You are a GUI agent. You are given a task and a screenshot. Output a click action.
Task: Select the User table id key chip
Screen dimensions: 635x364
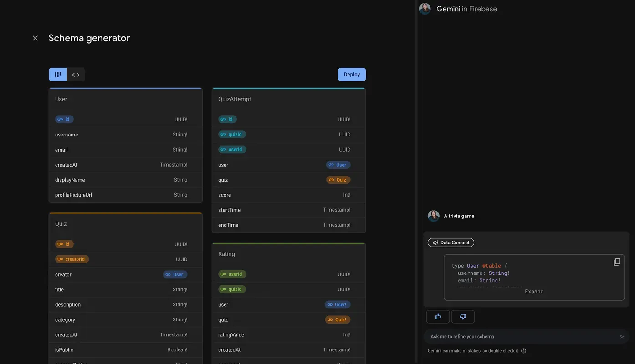click(x=64, y=119)
